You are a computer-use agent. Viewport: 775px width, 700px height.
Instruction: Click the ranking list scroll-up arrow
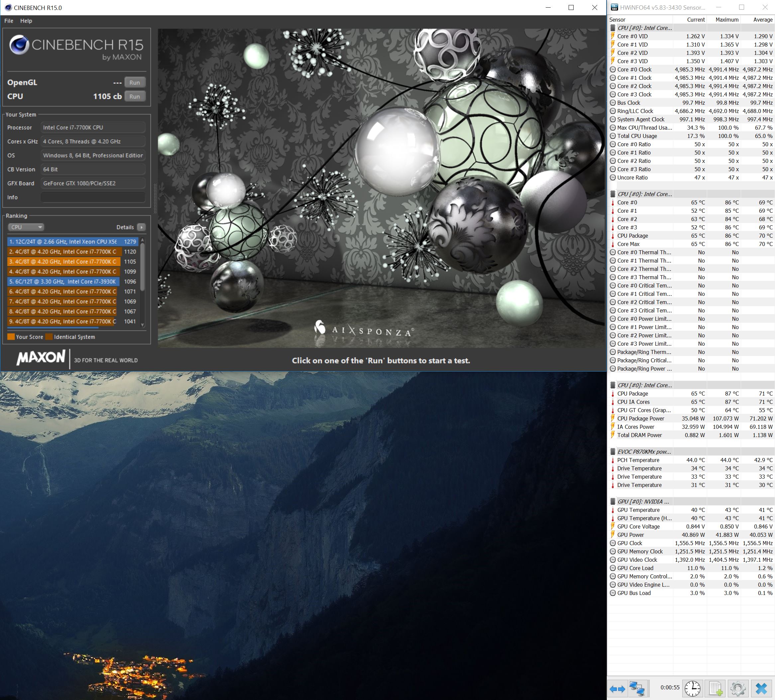(143, 240)
